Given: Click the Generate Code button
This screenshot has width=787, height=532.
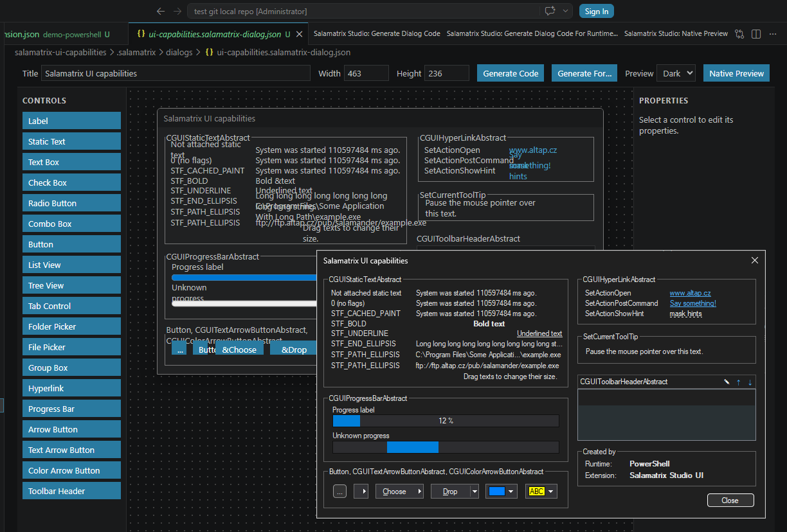Looking at the screenshot, I should tap(511, 73).
